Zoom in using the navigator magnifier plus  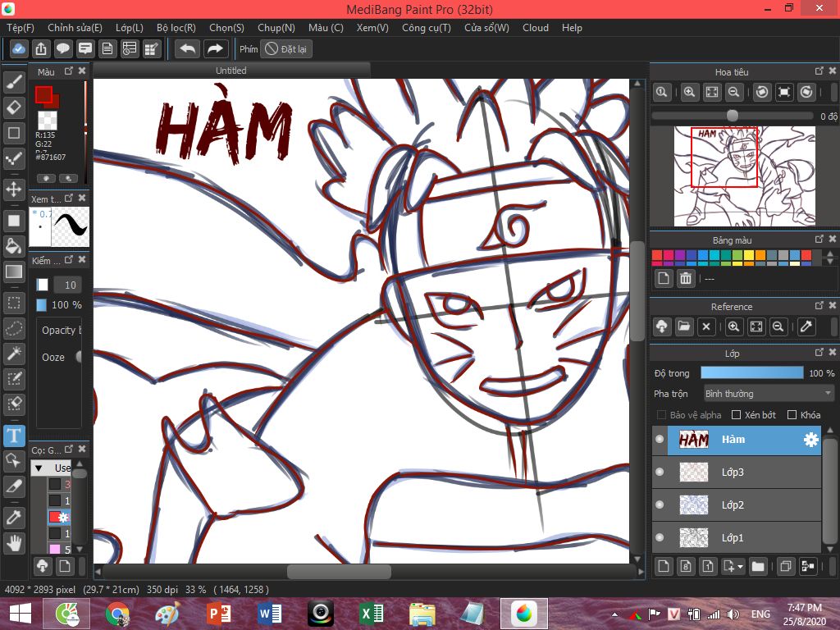click(689, 92)
